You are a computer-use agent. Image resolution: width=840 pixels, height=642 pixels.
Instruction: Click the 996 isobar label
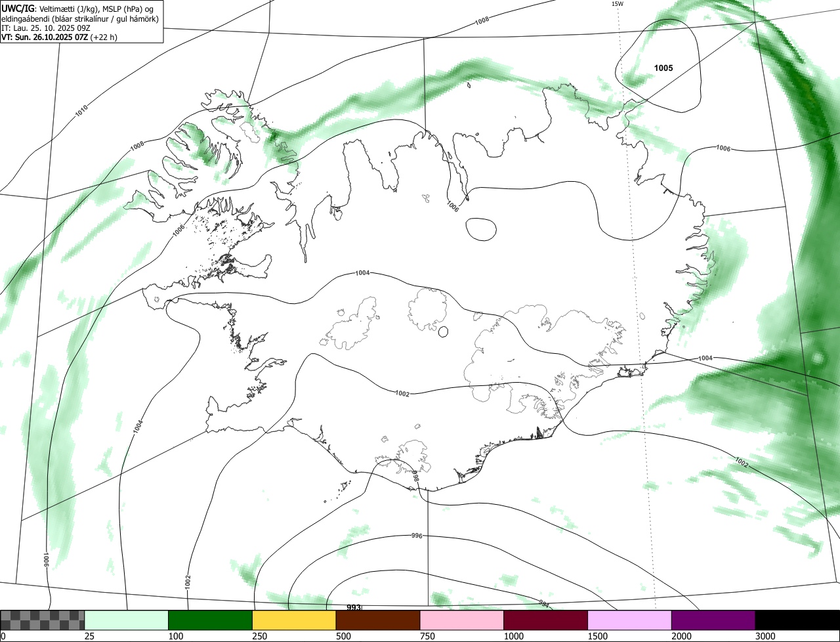pos(417,536)
